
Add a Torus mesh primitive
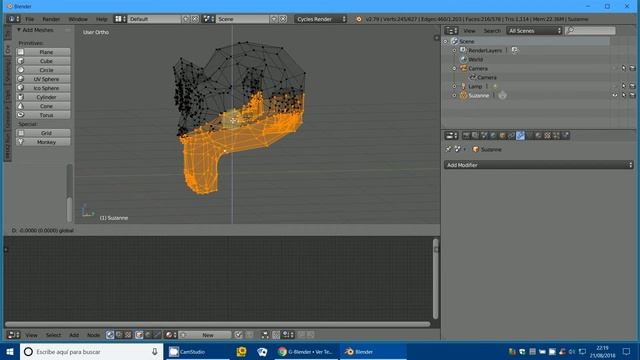click(43, 115)
